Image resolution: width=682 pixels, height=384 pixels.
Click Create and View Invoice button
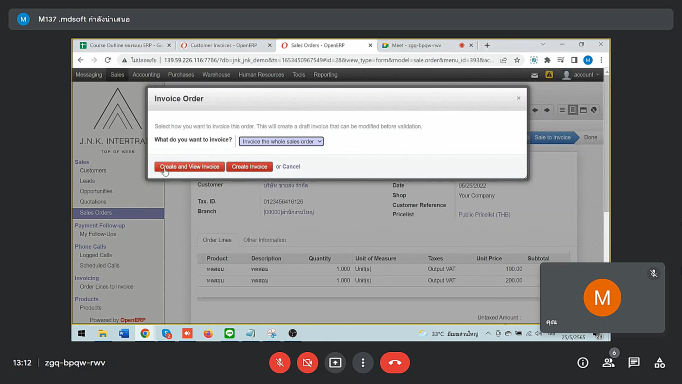pos(189,167)
